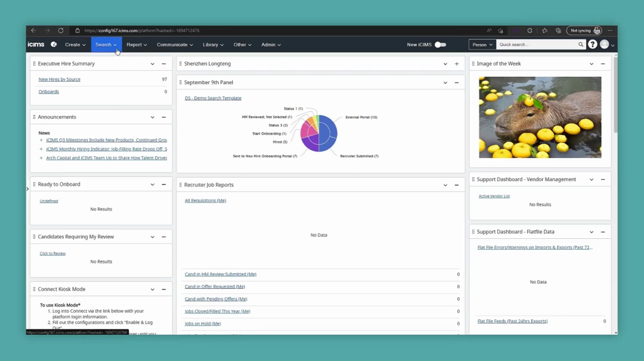Minimize Support Dashboard Flatfile Data panel
Viewport: 644px width, 361px height.
click(x=603, y=232)
